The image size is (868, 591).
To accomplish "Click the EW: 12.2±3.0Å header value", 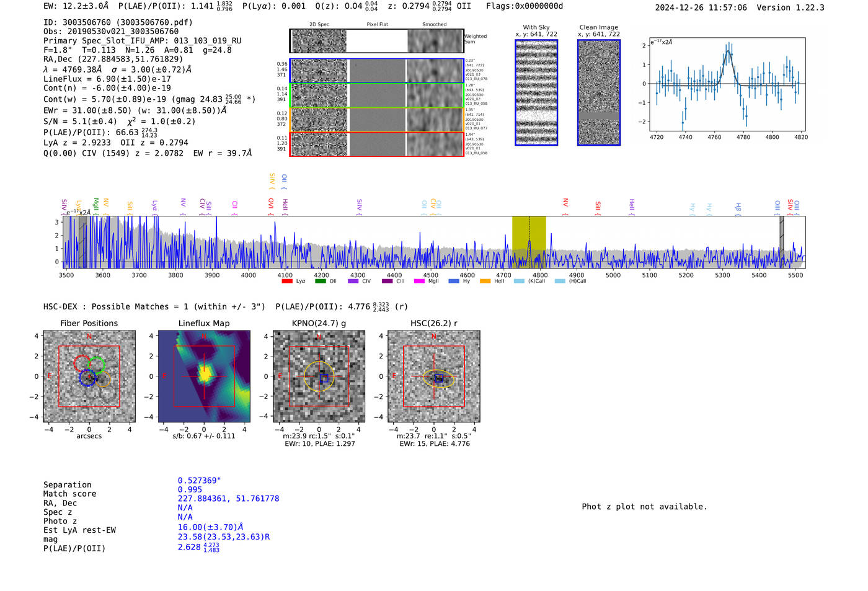I will (x=76, y=6).
